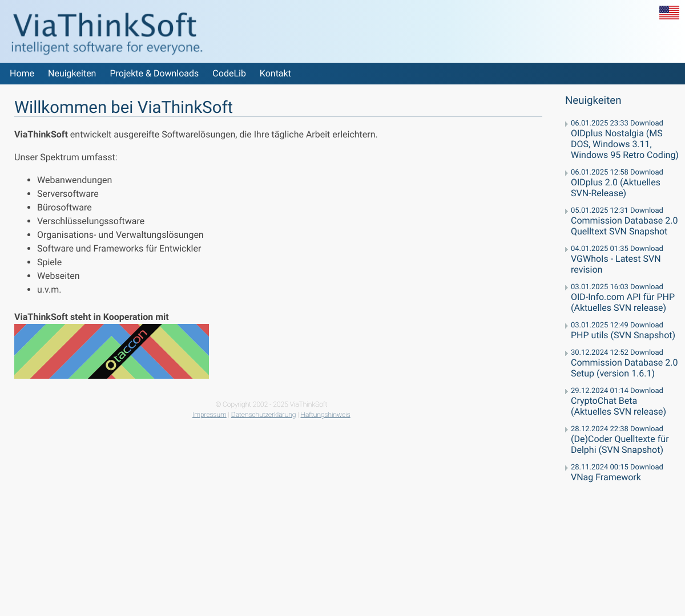Click the 29.12.2024 01:14 Download date line
The height and width of the screenshot is (616, 685).
[617, 391]
